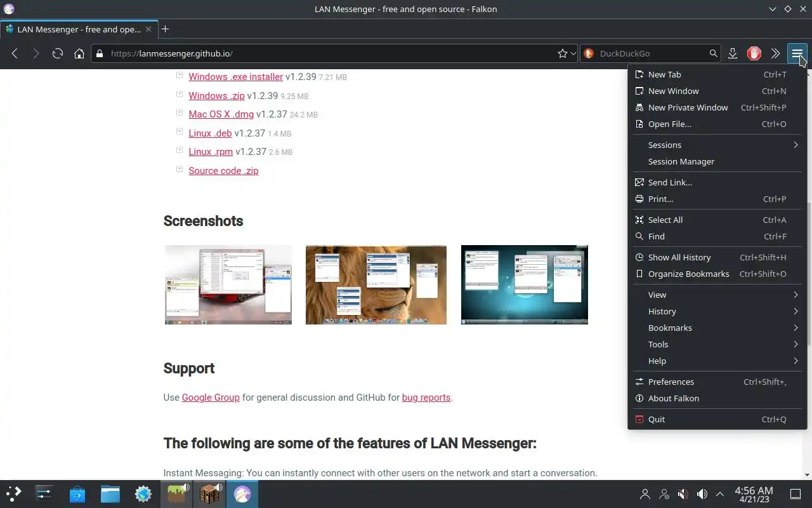
Task: Open the lion desktop screenshot thumbnail
Action: click(376, 284)
